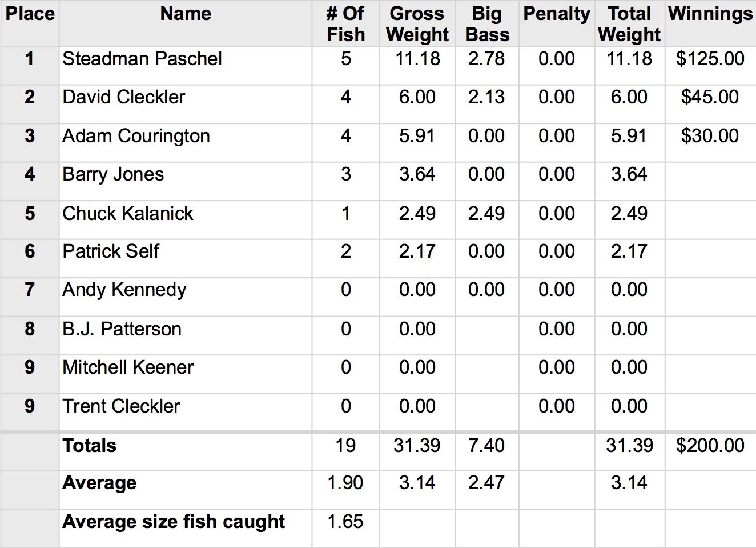Select the Patrick Self name cell
Image resolution: width=756 pixels, height=548 pixels.
111,251
